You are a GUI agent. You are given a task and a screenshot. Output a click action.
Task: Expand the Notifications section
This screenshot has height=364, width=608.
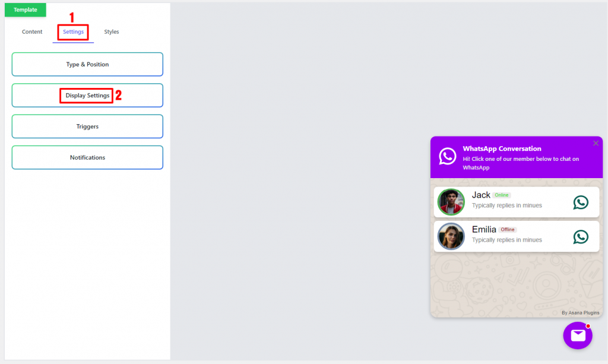[x=87, y=157]
